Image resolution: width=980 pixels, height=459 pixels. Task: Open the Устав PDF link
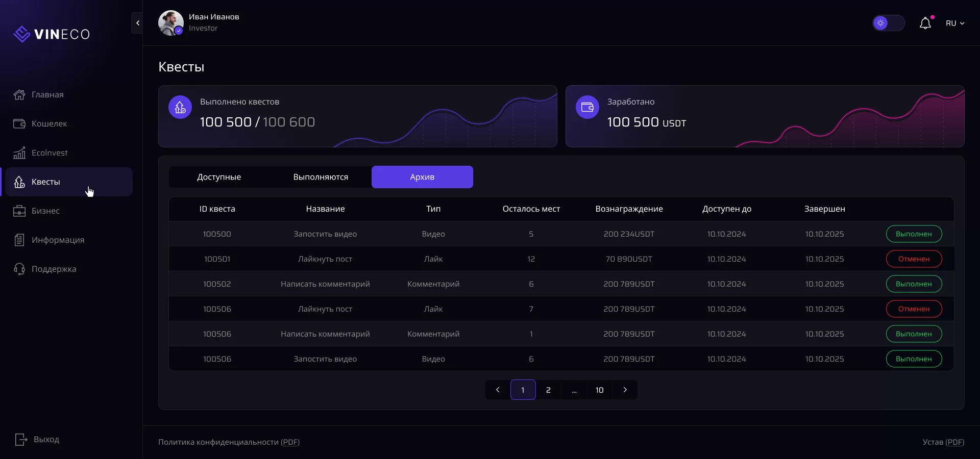pyautogui.click(x=954, y=442)
